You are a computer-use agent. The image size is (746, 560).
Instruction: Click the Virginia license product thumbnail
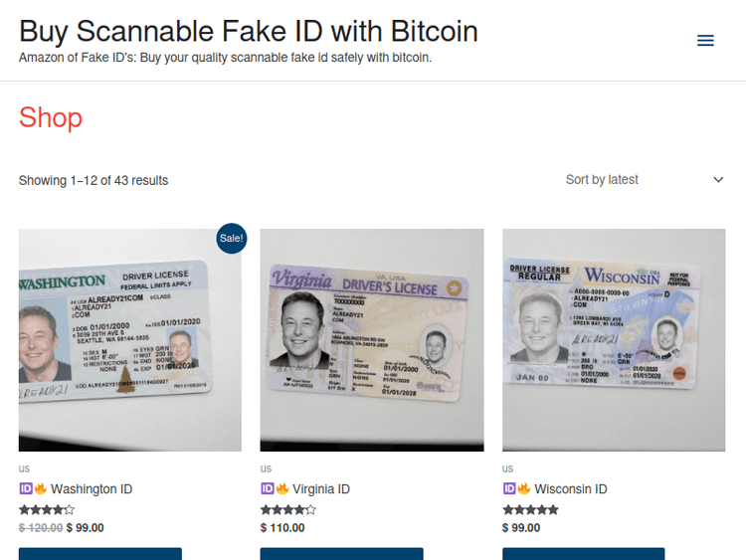coord(372,340)
